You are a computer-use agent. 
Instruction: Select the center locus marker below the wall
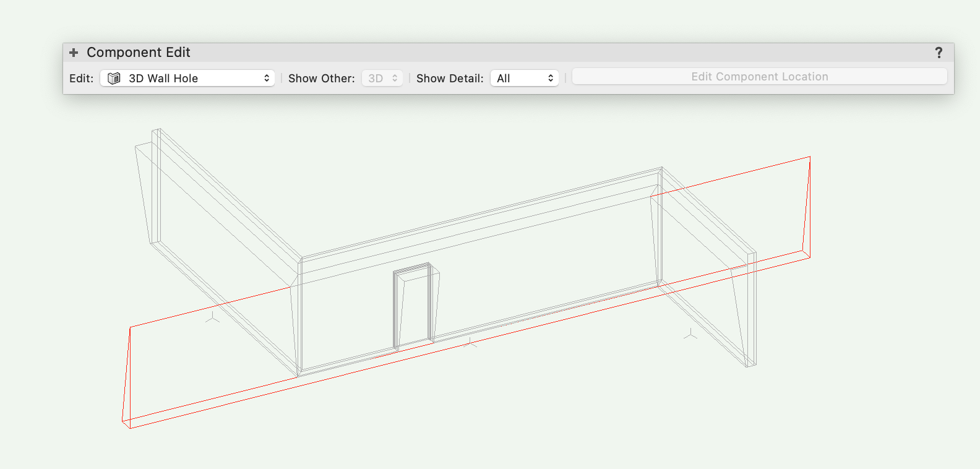(471, 342)
